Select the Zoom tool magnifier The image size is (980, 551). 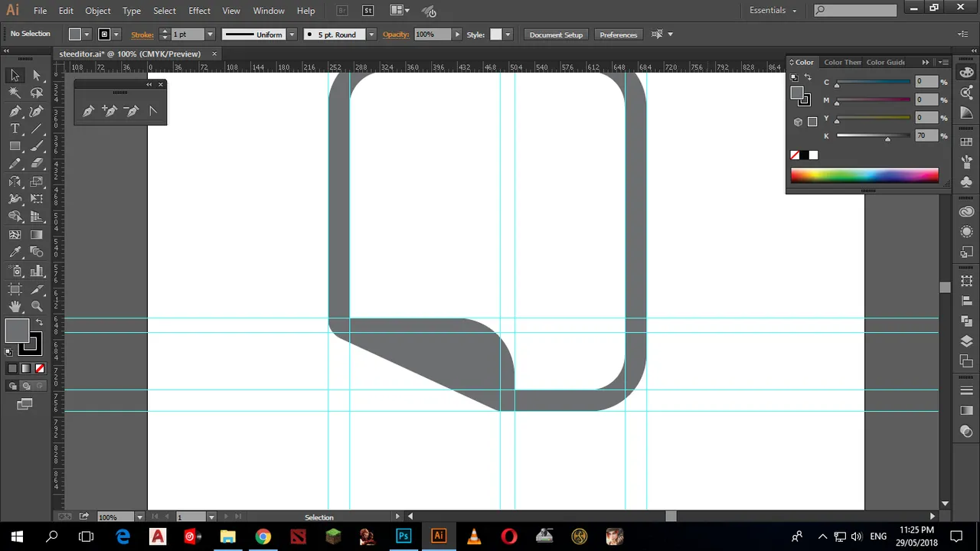tap(36, 306)
